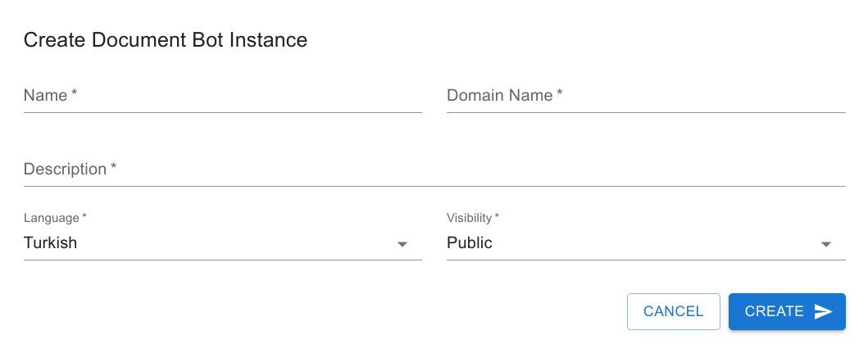The height and width of the screenshot is (353, 868).
Task: Click the CANCEL text label
Action: tap(673, 311)
